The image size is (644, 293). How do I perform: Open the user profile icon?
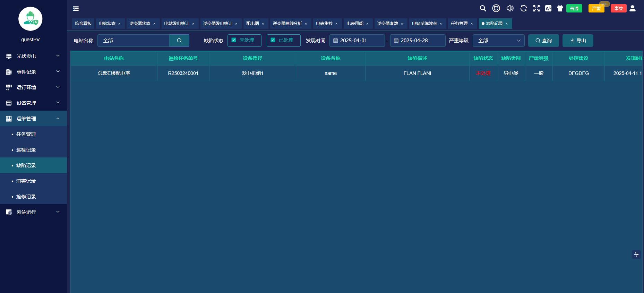tap(633, 8)
